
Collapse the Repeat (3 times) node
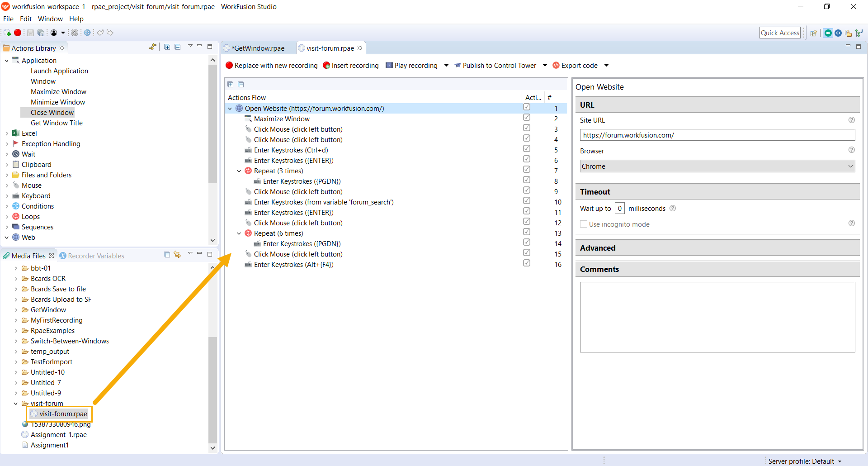click(x=239, y=171)
